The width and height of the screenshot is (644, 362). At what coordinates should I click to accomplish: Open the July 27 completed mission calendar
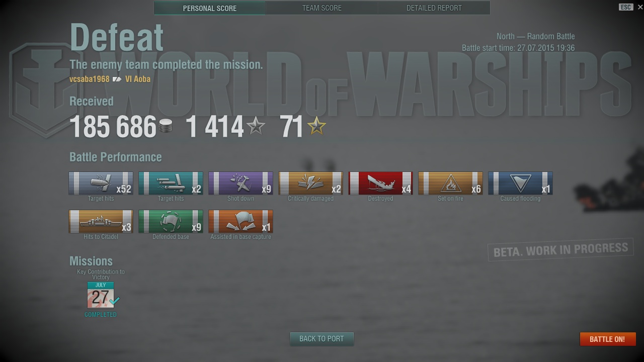[x=101, y=295]
